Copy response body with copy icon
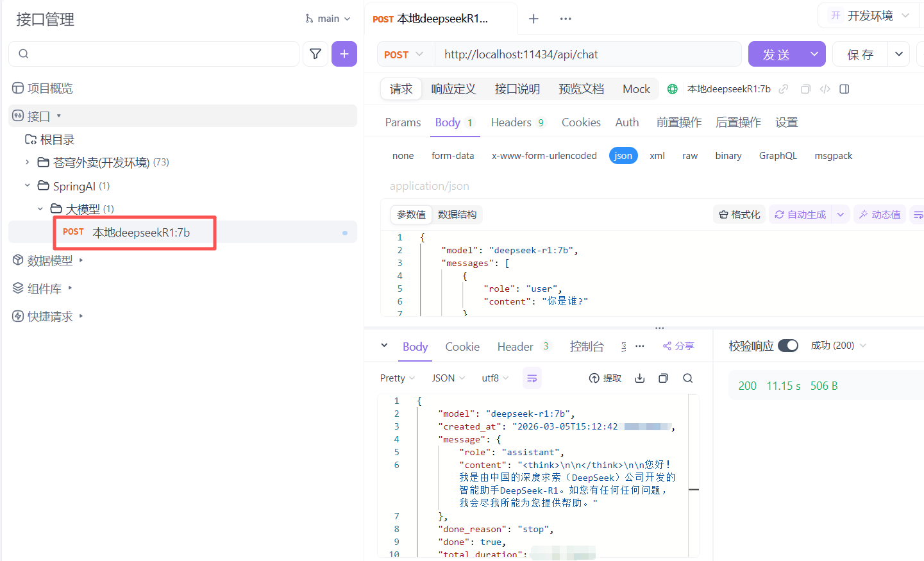This screenshot has height=561, width=924. pos(664,378)
